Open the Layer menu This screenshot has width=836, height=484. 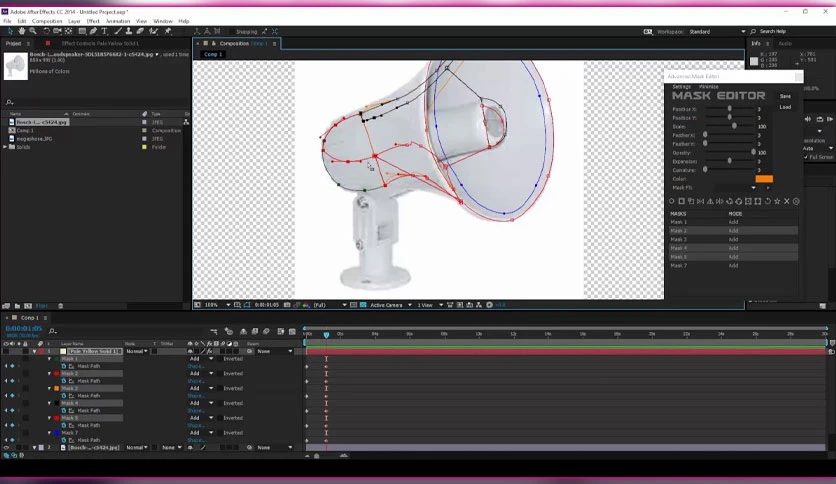74,21
